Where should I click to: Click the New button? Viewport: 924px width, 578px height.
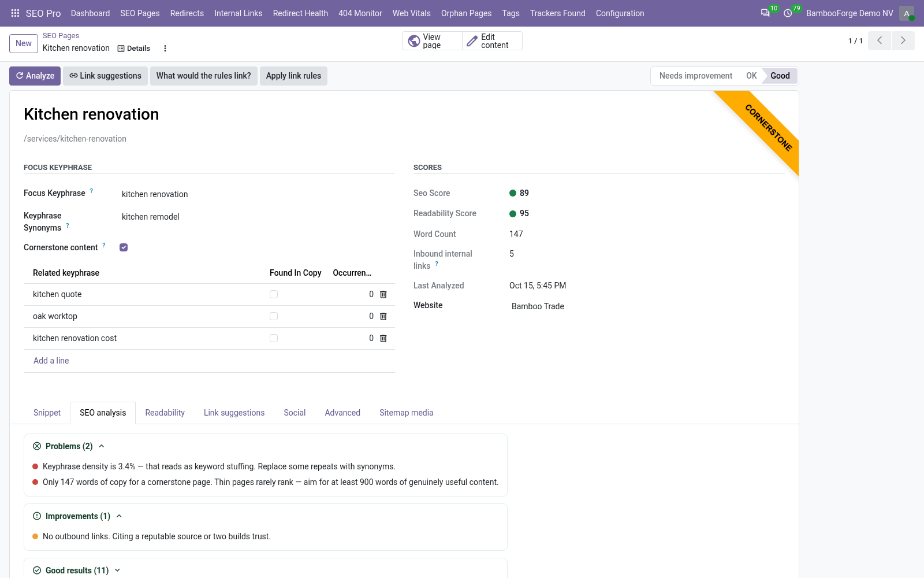click(x=24, y=43)
